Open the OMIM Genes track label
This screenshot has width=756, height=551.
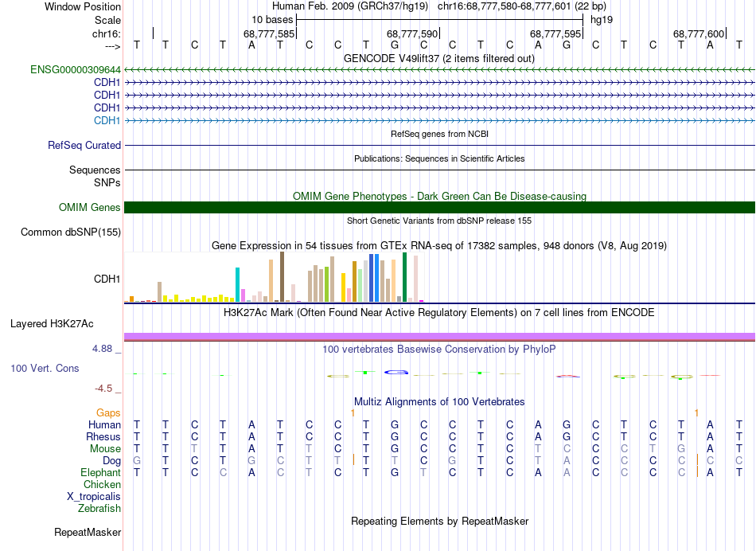point(90,208)
